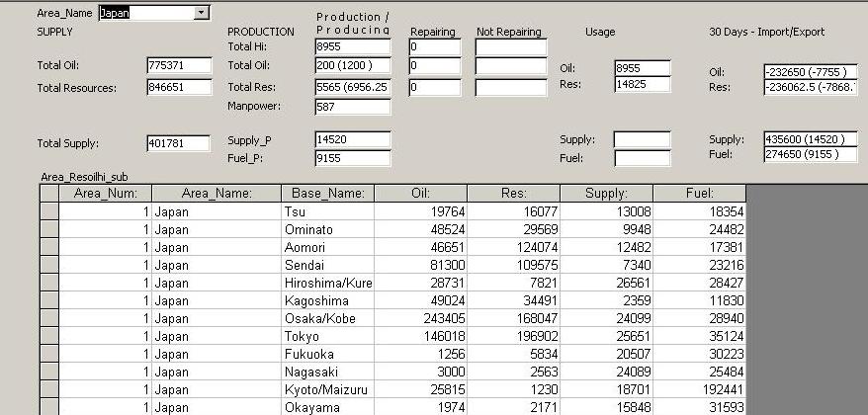Viewport: 868px width, 415px height.
Task: Click Total Oil production field 200 (1200 )
Action: tap(353, 65)
